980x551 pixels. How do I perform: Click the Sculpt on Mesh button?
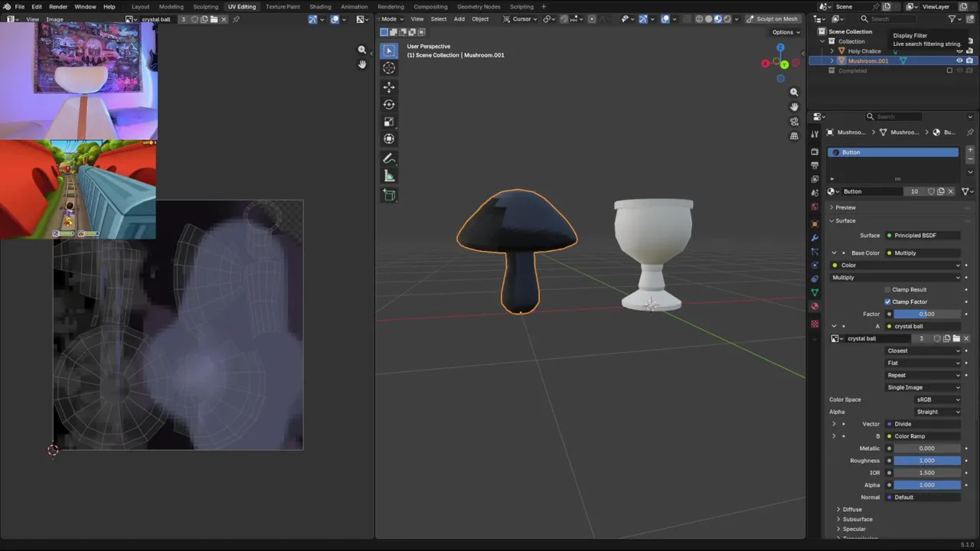point(772,19)
